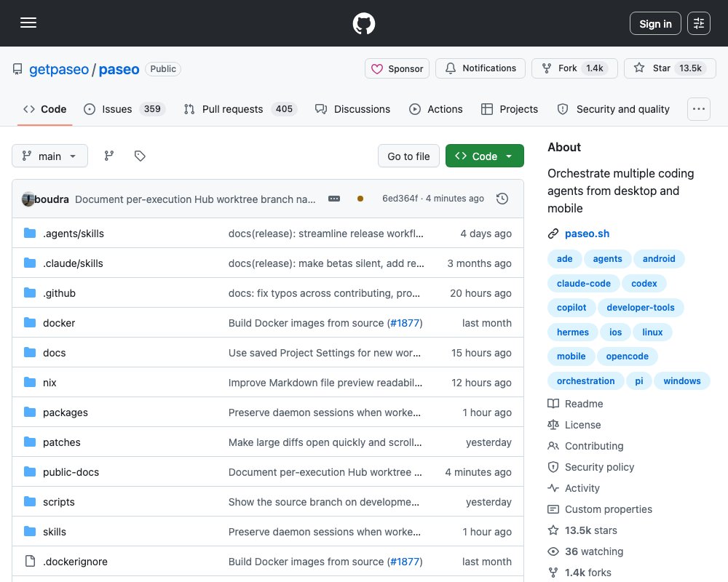Select the claude-code topic tag
This screenshot has width=728, height=582.
(x=584, y=283)
